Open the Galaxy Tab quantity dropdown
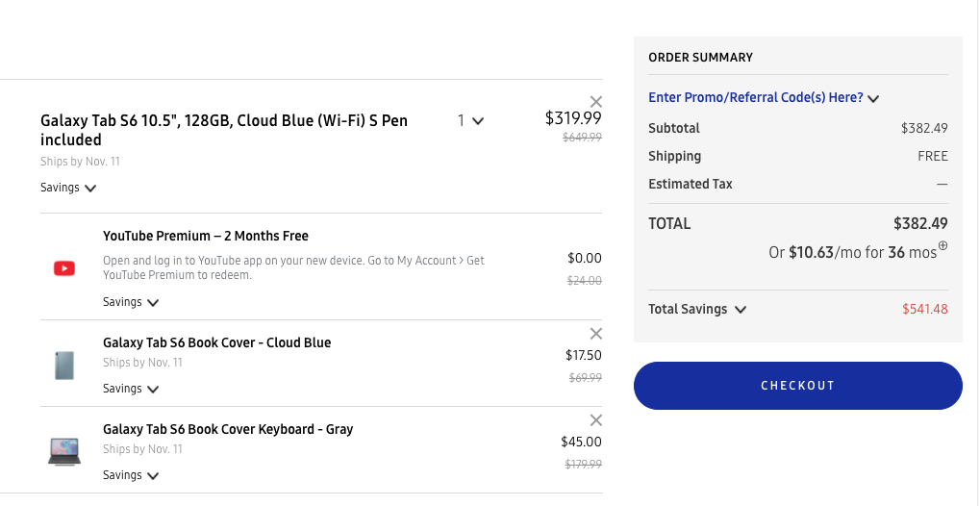 [x=470, y=121]
